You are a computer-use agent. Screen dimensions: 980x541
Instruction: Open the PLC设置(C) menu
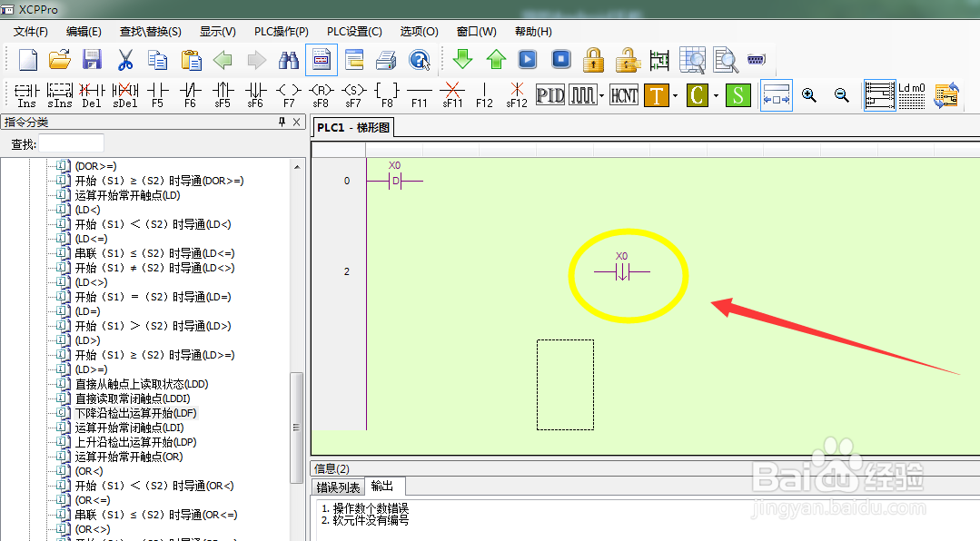pyautogui.click(x=354, y=31)
